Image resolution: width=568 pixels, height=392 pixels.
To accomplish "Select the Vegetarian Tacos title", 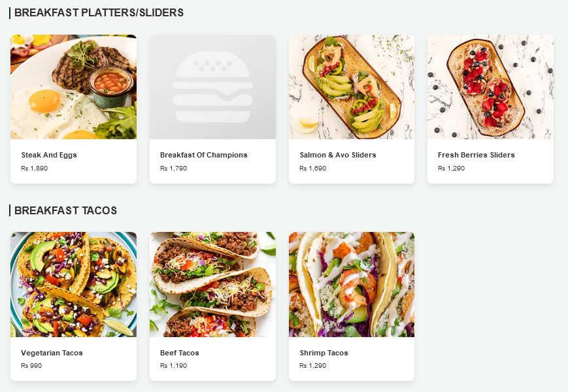I will pyautogui.click(x=52, y=353).
